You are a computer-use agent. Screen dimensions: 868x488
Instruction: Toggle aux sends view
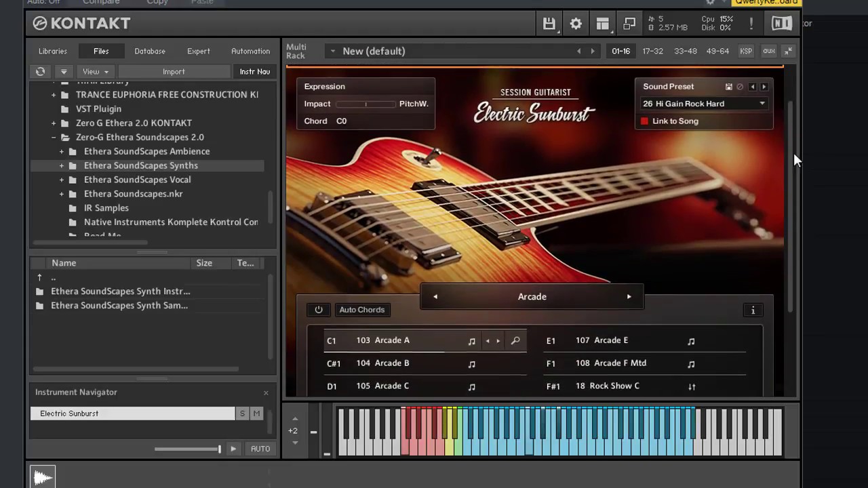tap(768, 51)
